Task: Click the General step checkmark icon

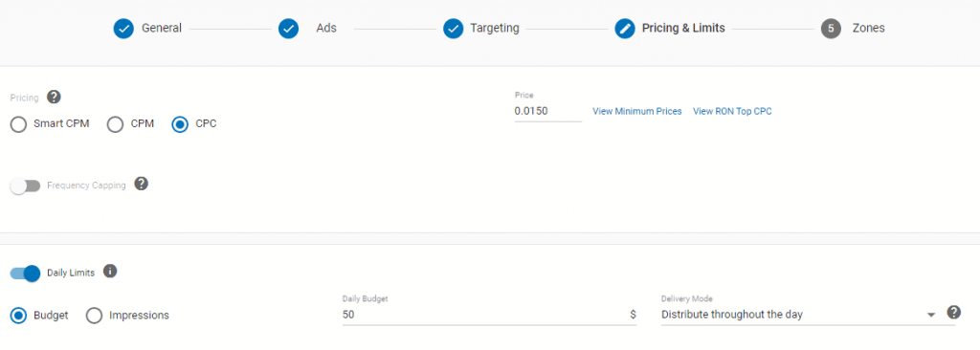Action: coord(123,29)
